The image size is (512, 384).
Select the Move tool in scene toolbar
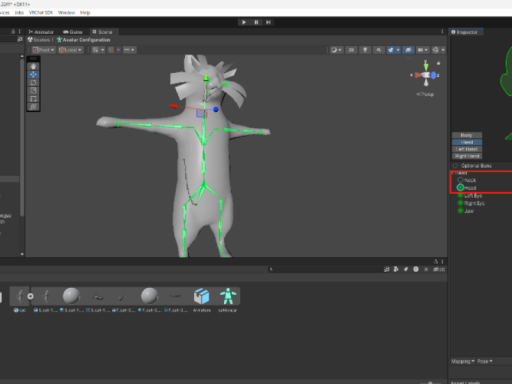pos(33,74)
